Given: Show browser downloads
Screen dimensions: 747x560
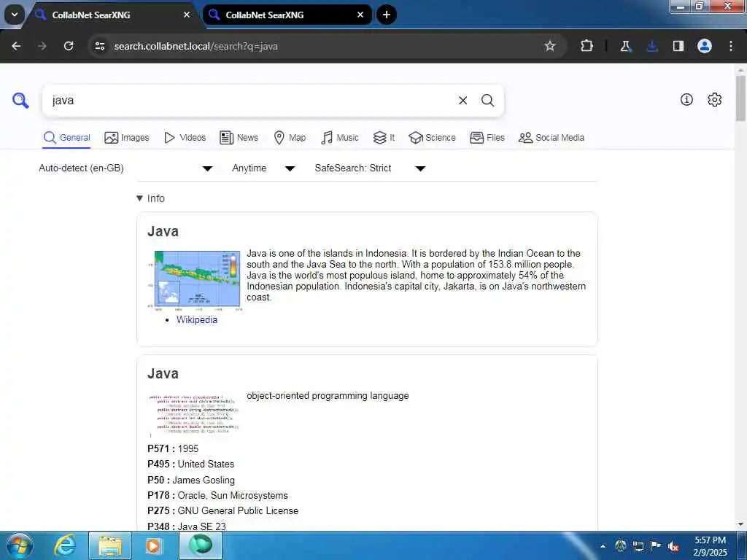Looking at the screenshot, I should tap(652, 46).
